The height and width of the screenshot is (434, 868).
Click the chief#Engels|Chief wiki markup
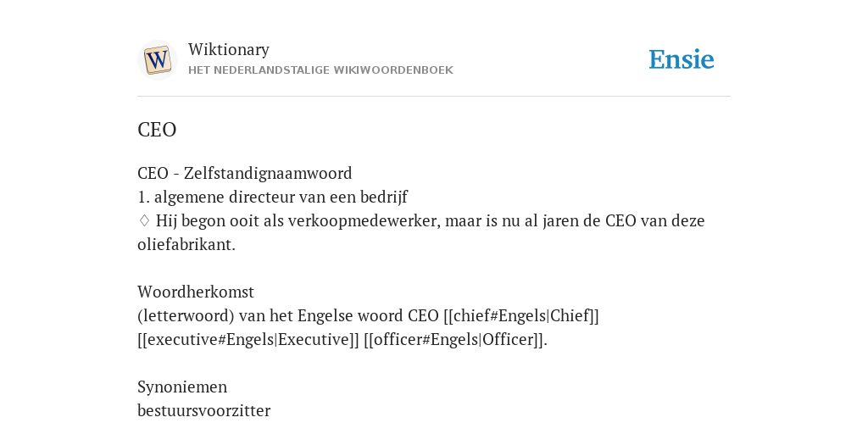click(x=521, y=315)
